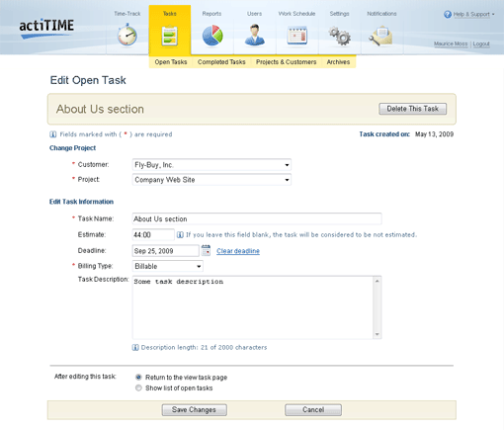The height and width of the screenshot is (430, 504).
Task: Select Return to the view task page
Action: (x=138, y=377)
